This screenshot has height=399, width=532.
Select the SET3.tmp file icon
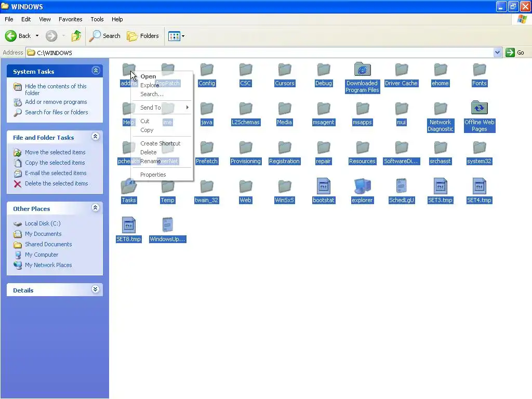tap(440, 187)
